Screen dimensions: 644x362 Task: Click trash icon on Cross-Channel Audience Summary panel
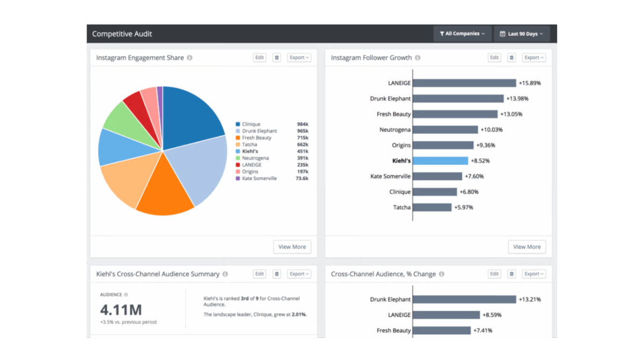276,274
